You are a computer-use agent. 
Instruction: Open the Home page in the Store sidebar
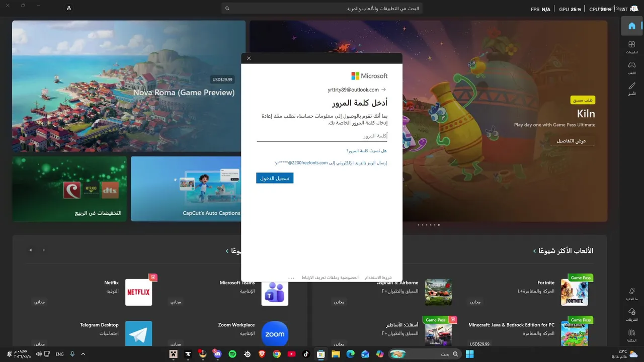[631, 26]
